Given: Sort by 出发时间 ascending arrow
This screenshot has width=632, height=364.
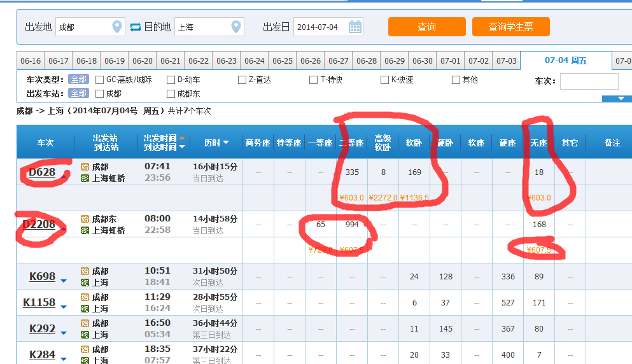Looking at the screenshot, I should point(182,138).
